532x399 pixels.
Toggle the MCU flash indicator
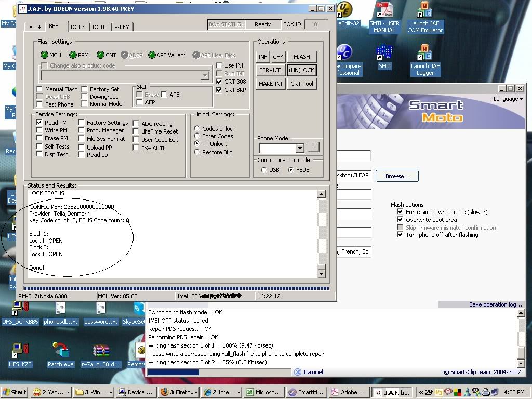click(x=45, y=55)
